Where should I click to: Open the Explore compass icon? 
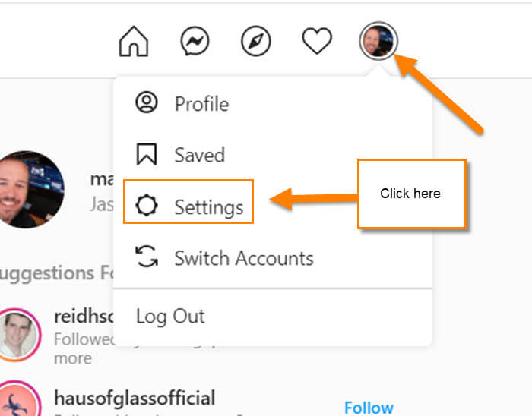pyautogui.click(x=256, y=41)
